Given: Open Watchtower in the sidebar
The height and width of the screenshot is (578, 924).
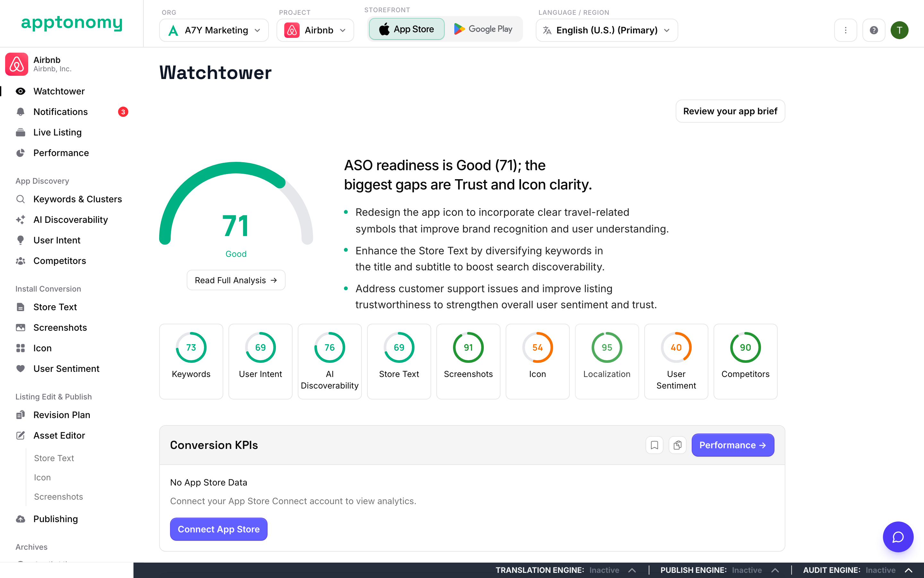Looking at the screenshot, I should click(x=59, y=92).
